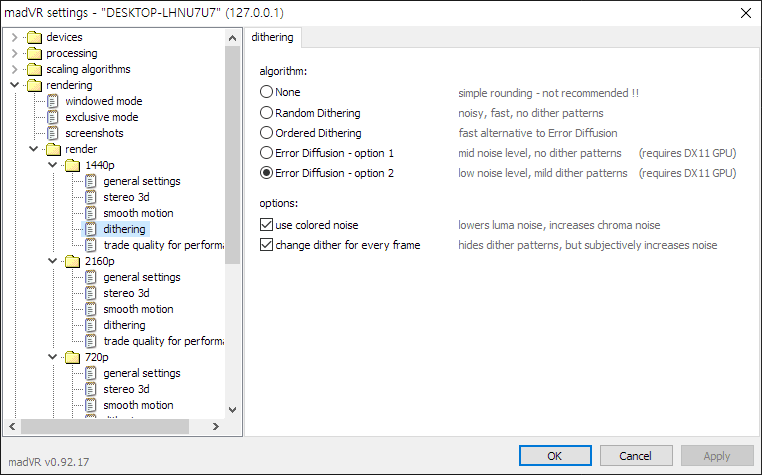
Task: Click the tree's vertical scrollbar down arrow
Action: point(233,409)
